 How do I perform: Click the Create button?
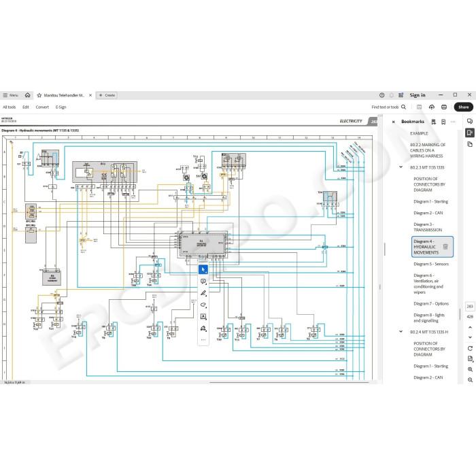point(107,95)
